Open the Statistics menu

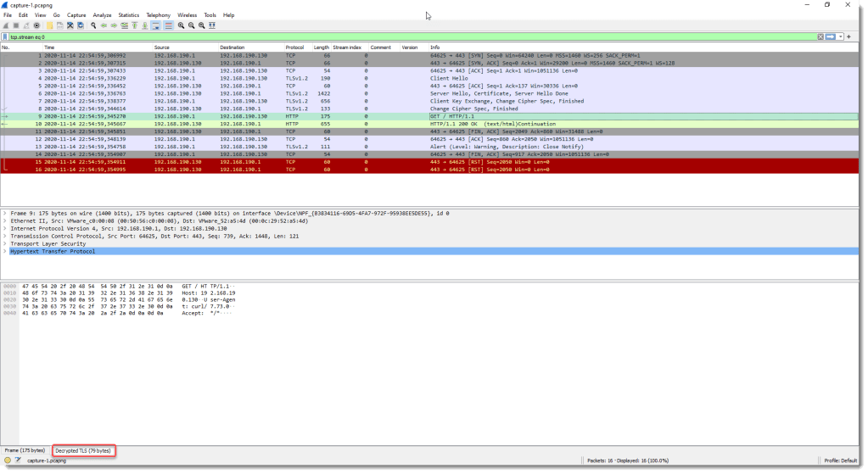click(x=129, y=15)
